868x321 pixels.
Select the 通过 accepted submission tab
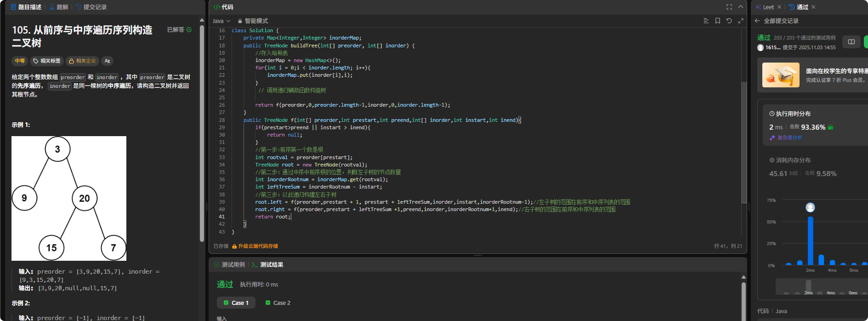pos(799,7)
